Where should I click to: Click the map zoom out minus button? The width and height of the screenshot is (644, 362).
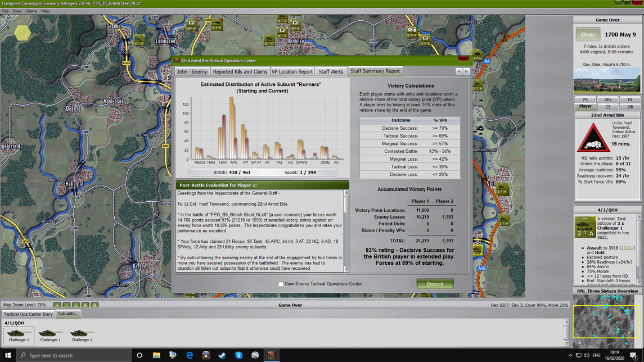tap(66, 305)
